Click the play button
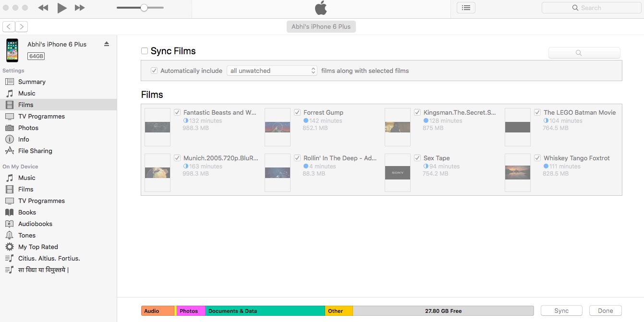 tap(61, 8)
